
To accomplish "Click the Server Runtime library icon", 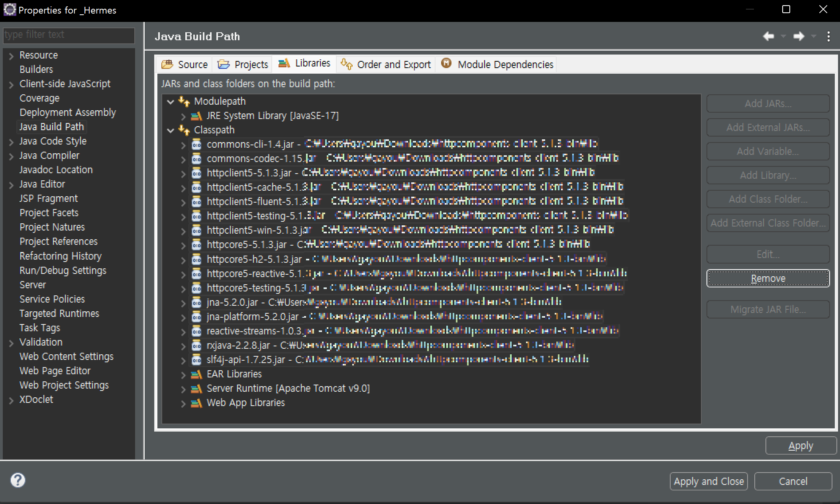I will [196, 388].
